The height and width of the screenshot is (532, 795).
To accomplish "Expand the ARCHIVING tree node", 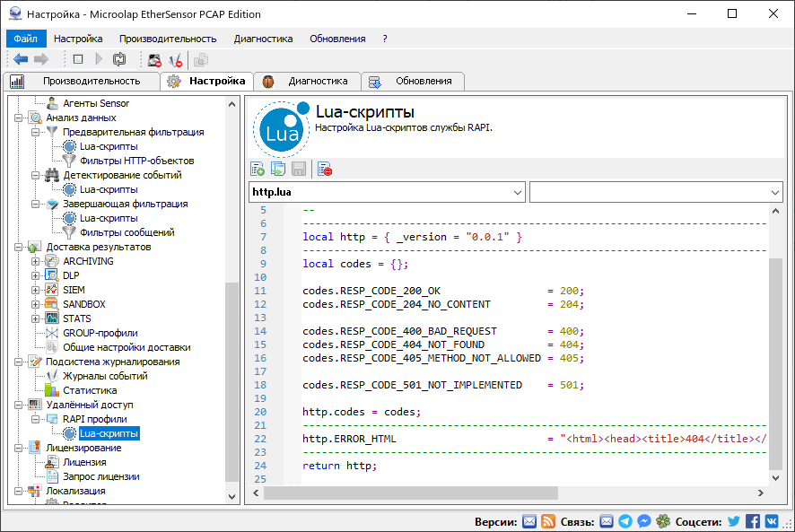I will coord(37,261).
